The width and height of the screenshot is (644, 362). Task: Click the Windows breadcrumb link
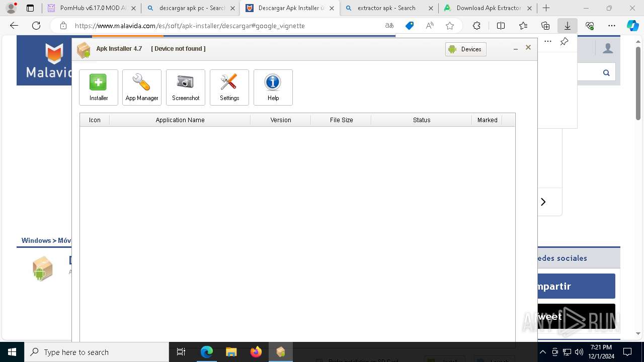[36, 240]
